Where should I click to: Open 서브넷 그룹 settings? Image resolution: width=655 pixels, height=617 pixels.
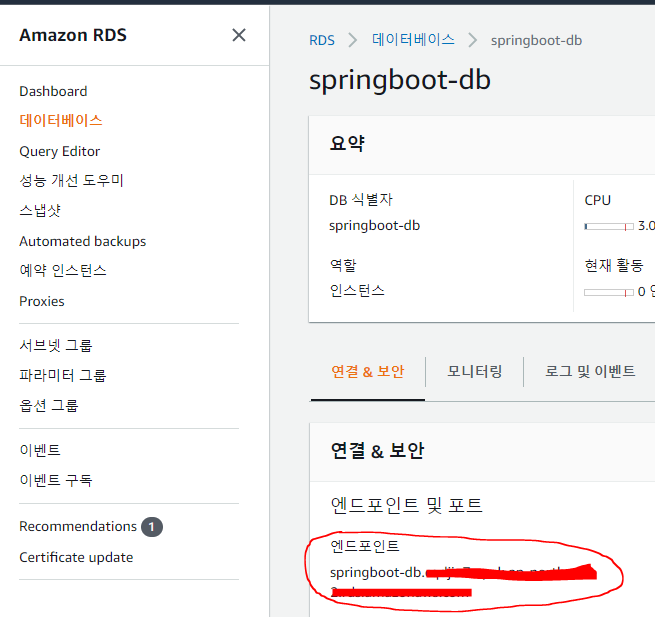point(56,345)
